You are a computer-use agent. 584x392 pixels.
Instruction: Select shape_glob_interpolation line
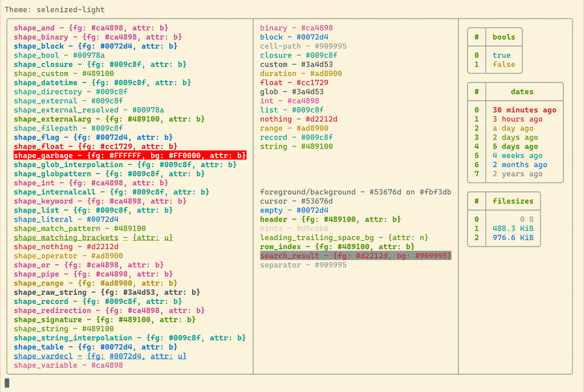(x=125, y=165)
